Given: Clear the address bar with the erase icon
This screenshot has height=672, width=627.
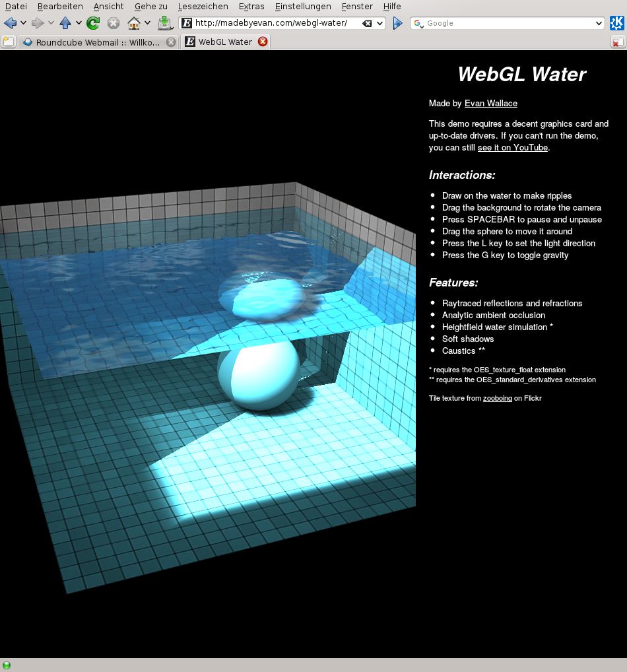Looking at the screenshot, I should [x=367, y=23].
